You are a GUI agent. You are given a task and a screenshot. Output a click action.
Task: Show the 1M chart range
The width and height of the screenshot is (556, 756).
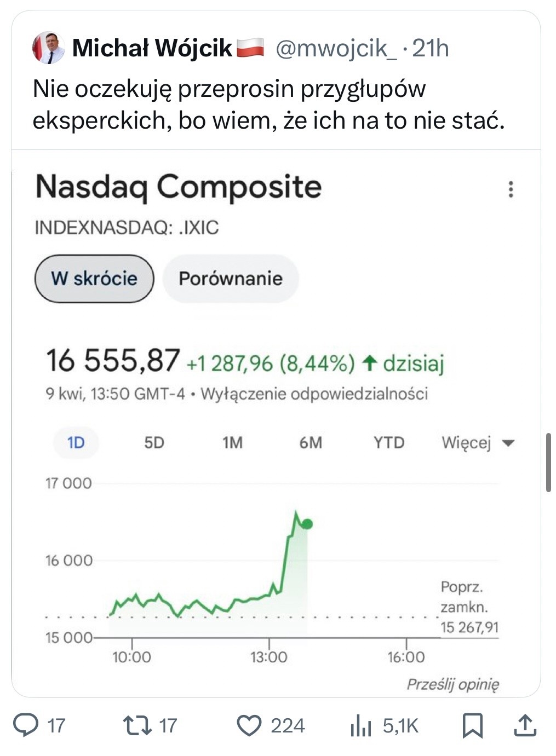(x=232, y=442)
